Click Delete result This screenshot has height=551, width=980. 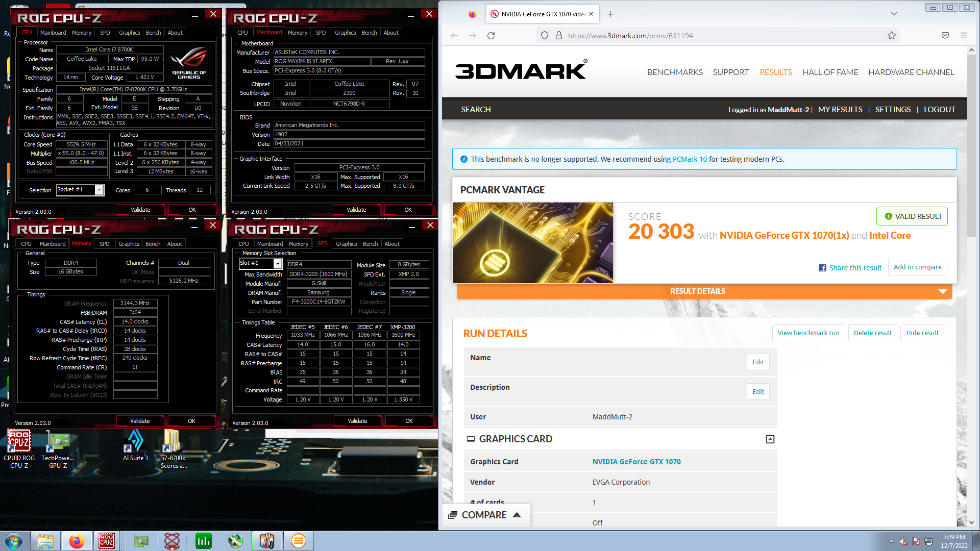(x=872, y=333)
